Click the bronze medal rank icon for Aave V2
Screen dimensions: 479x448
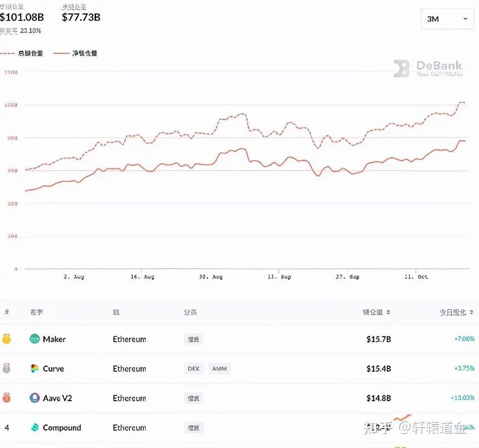pyautogui.click(x=7, y=398)
